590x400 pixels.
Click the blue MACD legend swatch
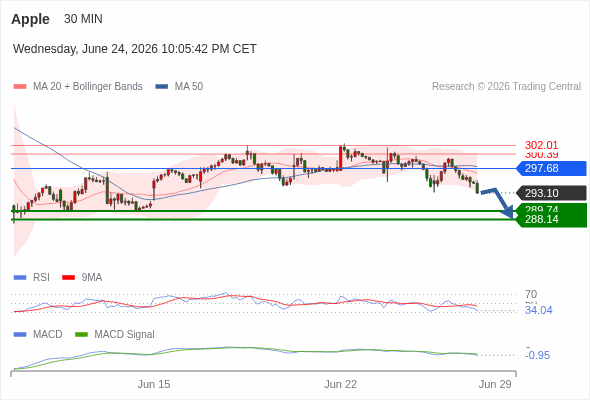[x=20, y=335]
